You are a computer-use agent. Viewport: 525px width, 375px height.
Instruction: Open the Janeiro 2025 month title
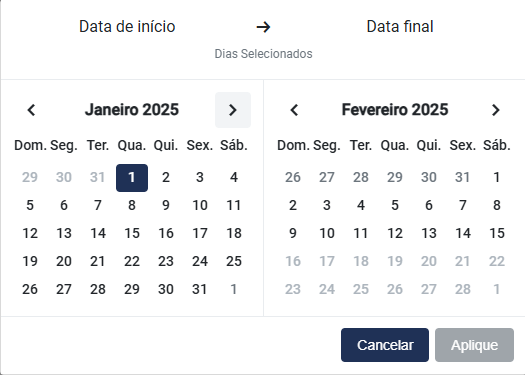[x=132, y=110]
